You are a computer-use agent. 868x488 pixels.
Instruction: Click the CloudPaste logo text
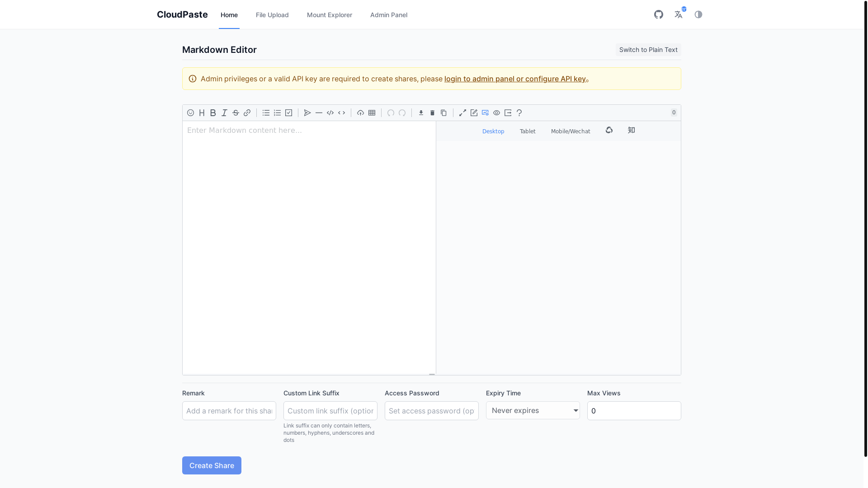click(182, 14)
